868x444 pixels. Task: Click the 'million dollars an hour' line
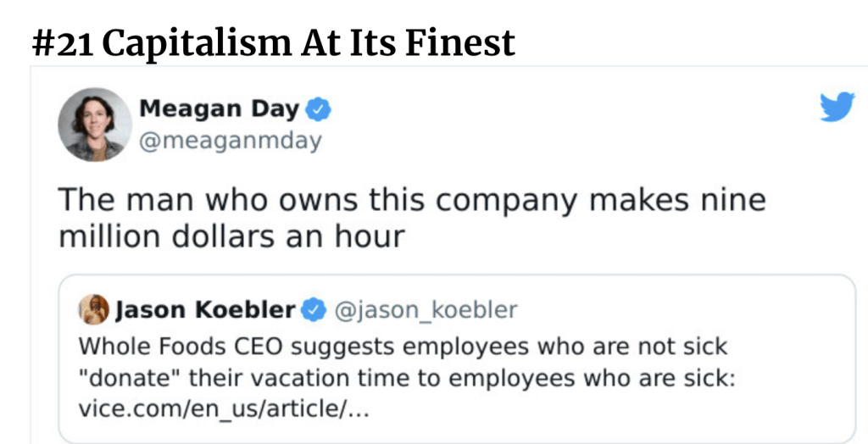point(231,236)
